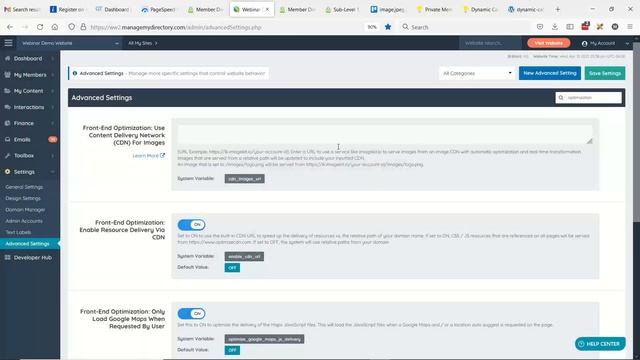Open a new browser tab
The width and height of the screenshot is (640, 360).
click(x=558, y=9)
